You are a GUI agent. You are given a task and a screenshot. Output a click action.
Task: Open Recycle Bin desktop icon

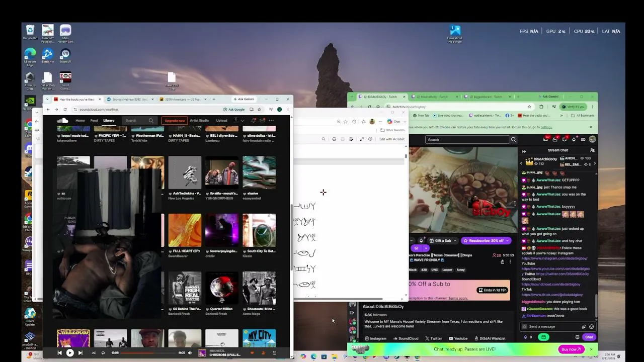coord(30,32)
